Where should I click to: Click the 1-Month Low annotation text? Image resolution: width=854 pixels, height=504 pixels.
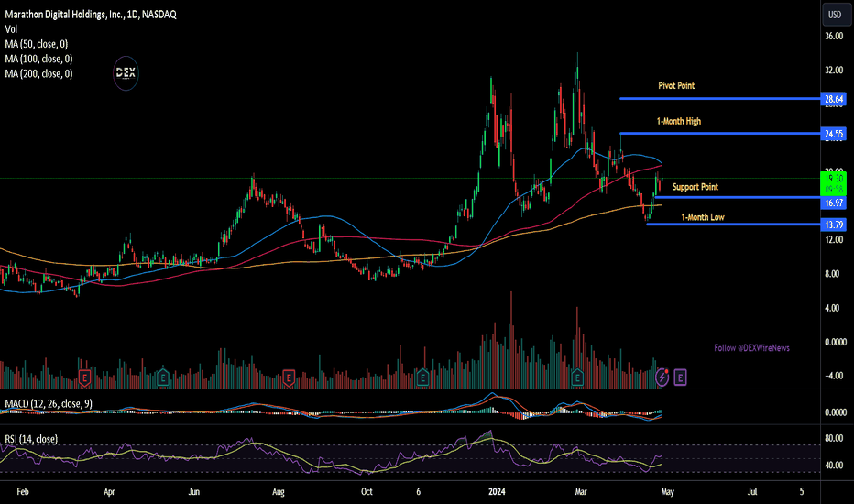coord(703,217)
